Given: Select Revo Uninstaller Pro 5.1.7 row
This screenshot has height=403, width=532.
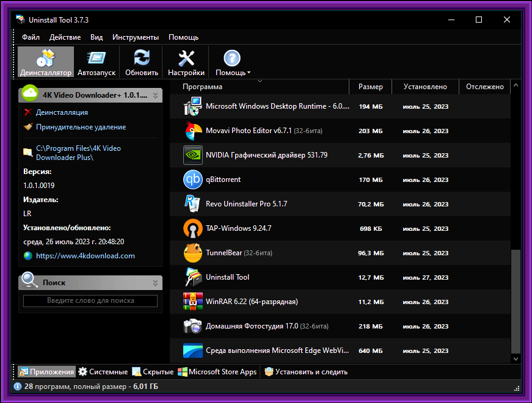Looking at the screenshot, I should [x=340, y=204].
